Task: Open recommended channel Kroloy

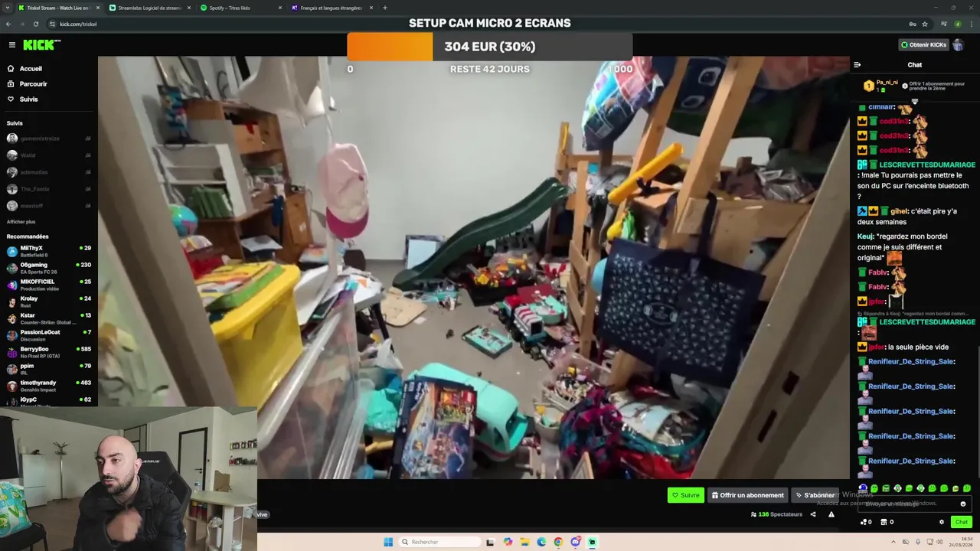Action: click(48, 302)
